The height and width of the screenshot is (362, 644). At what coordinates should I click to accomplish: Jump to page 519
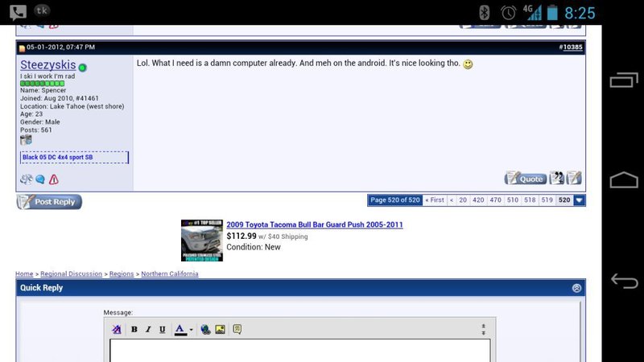(x=547, y=200)
